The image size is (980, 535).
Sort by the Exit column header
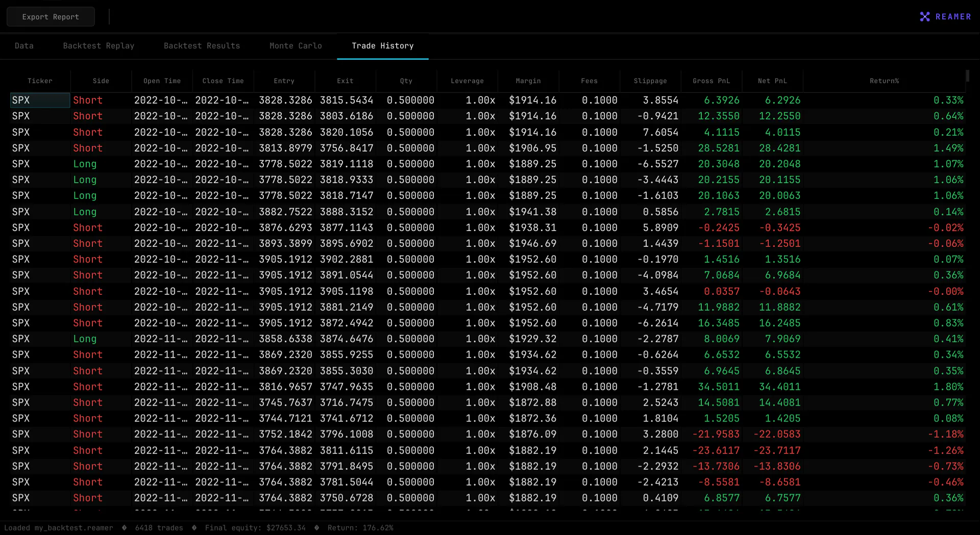click(x=345, y=81)
